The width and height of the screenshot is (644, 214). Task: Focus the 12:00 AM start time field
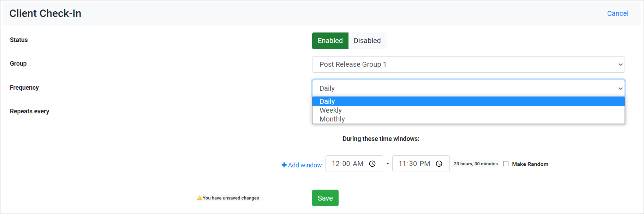[x=347, y=164]
